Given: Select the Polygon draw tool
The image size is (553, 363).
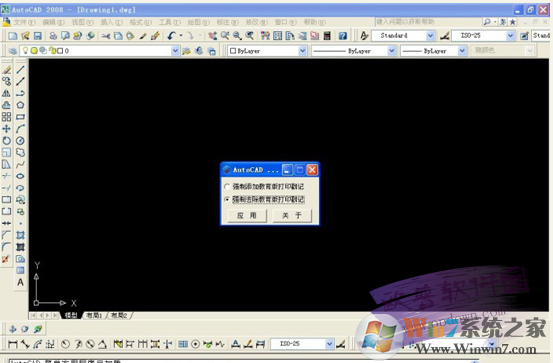Looking at the screenshot, I should 20,105.
